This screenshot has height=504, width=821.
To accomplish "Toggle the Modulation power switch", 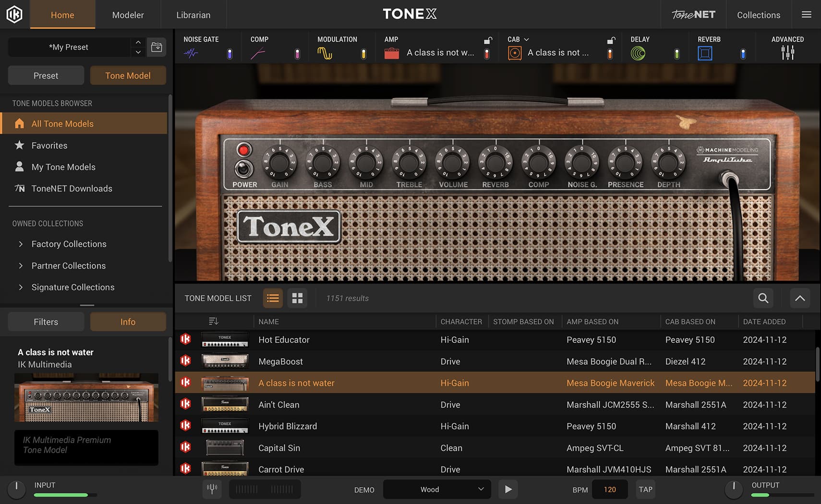I will 363,54.
